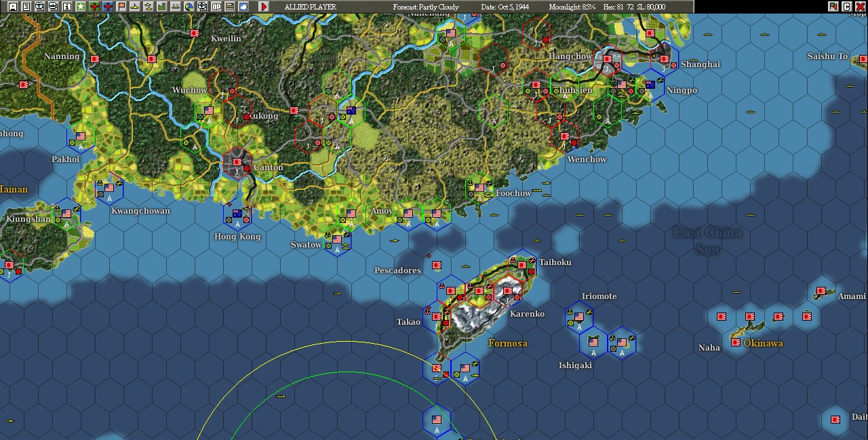Screen dimensions: 868x440
Task: Open the document list icon in toolbar
Action: tap(26, 7)
